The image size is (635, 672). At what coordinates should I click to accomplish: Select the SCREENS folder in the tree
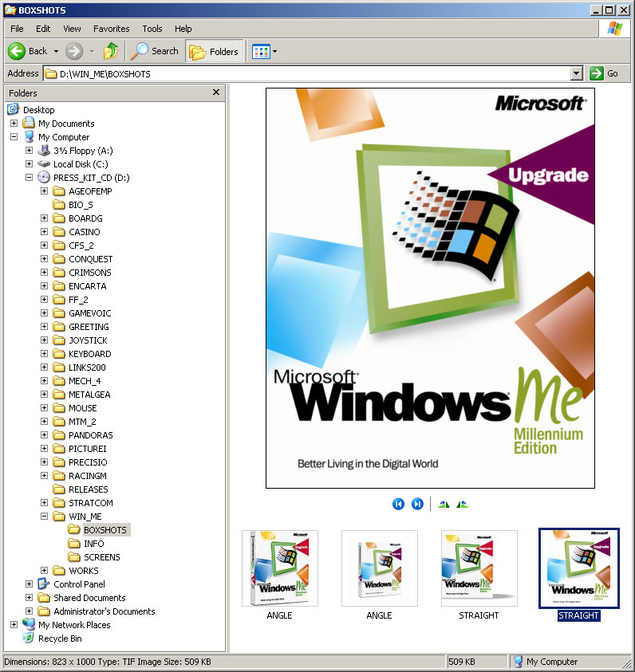pyautogui.click(x=101, y=557)
